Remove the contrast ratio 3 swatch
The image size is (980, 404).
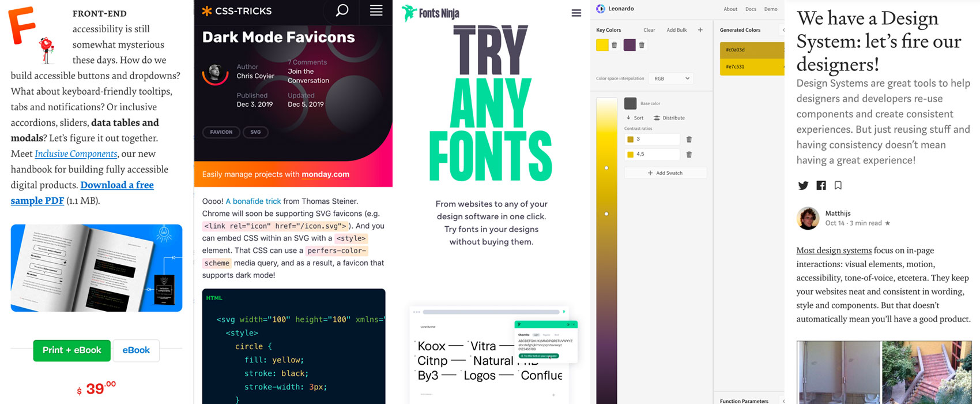[689, 139]
